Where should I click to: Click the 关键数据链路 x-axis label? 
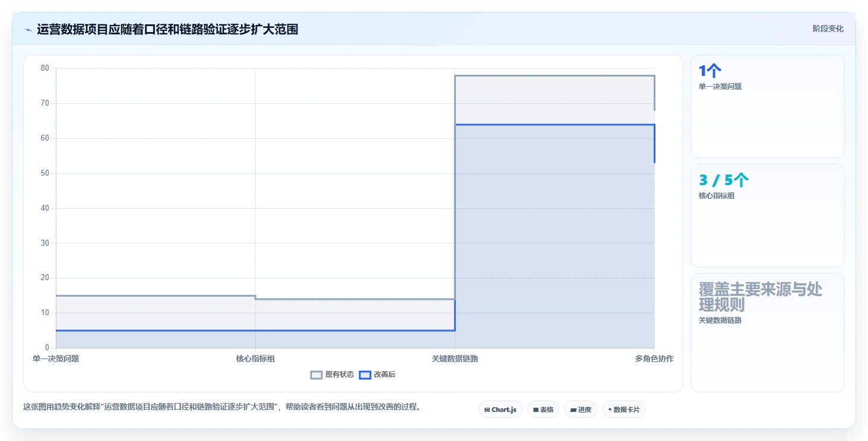point(455,358)
